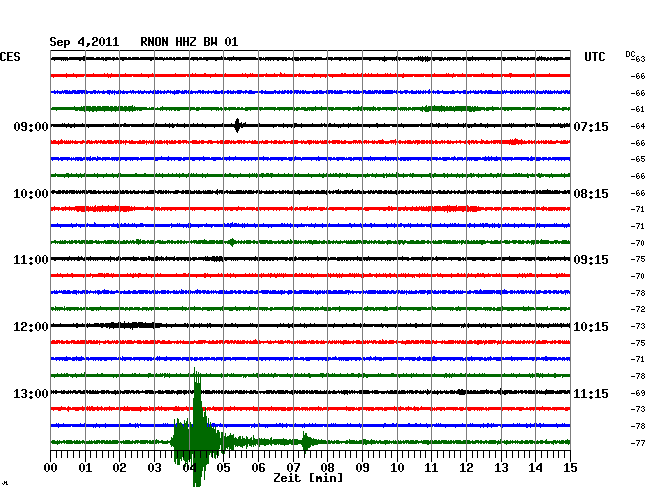Click the DC offset value "-77"
Screen dimensions: 650x494
tap(638, 443)
